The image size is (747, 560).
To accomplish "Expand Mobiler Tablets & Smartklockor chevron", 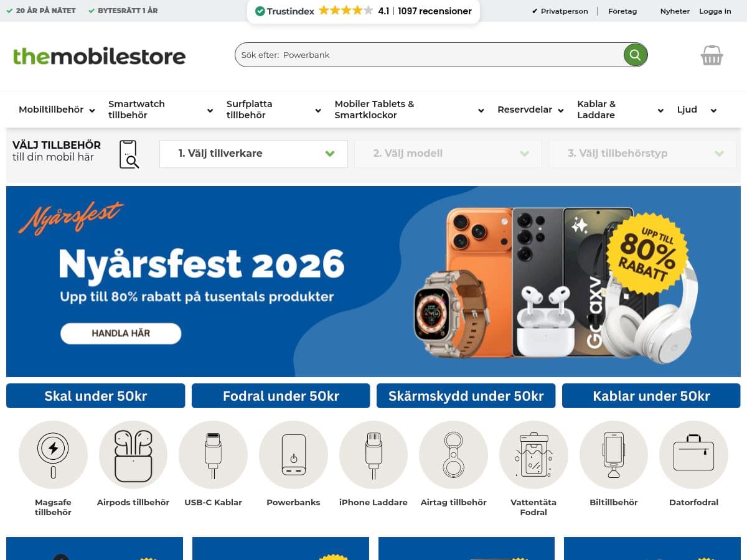I will coord(481,110).
